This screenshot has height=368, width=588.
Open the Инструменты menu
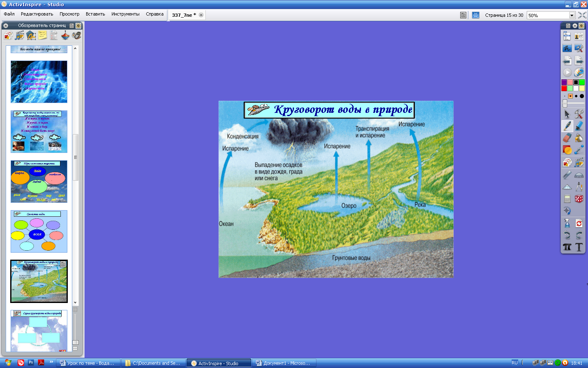click(125, 14)
